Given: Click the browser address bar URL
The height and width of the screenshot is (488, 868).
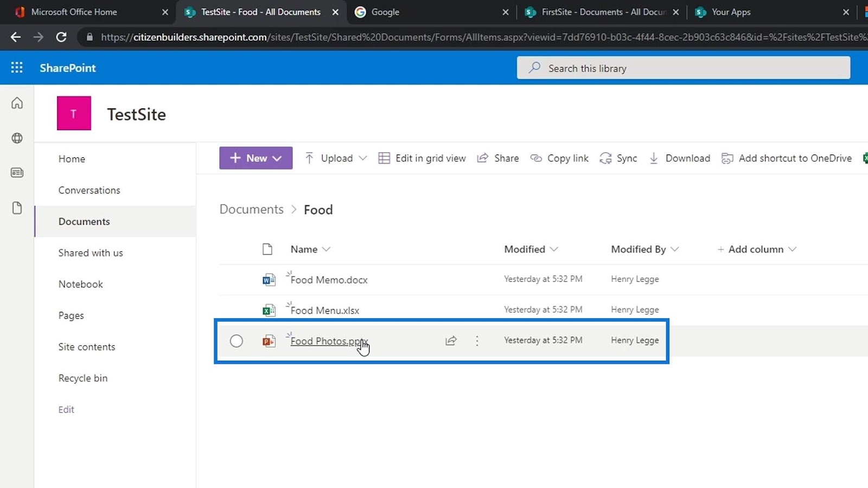Looking at the screenshot, I should pos(483,37).
